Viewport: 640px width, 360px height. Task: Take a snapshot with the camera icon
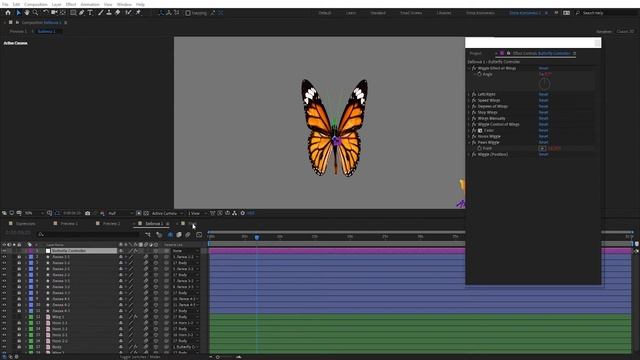(x=87, y=213)
